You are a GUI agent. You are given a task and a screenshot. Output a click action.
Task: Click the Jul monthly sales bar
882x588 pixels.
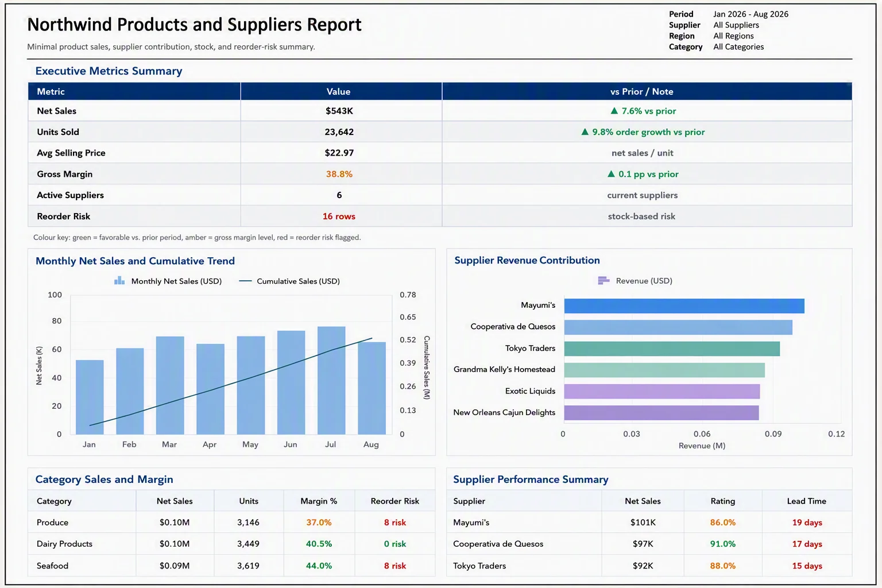pos(331,380)
